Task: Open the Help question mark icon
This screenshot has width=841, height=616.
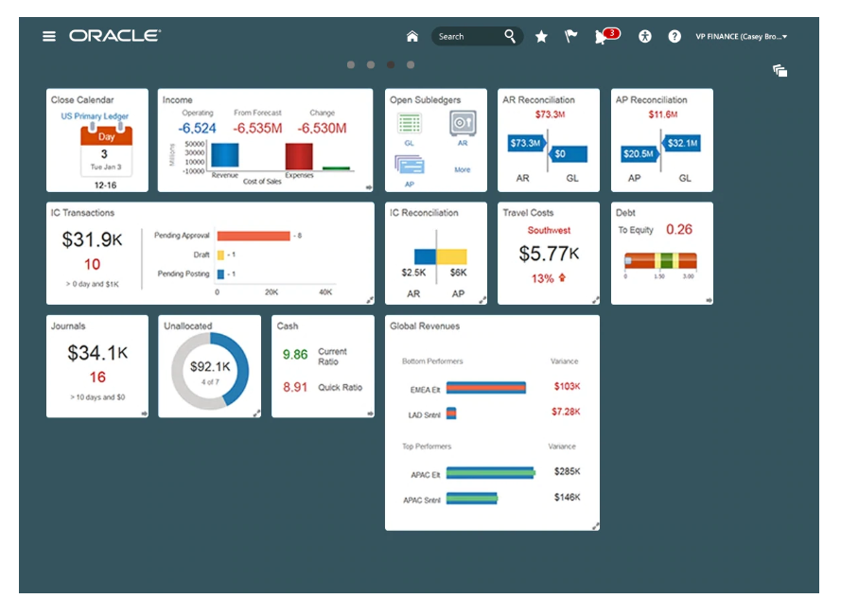Action: tap(675, 37)
